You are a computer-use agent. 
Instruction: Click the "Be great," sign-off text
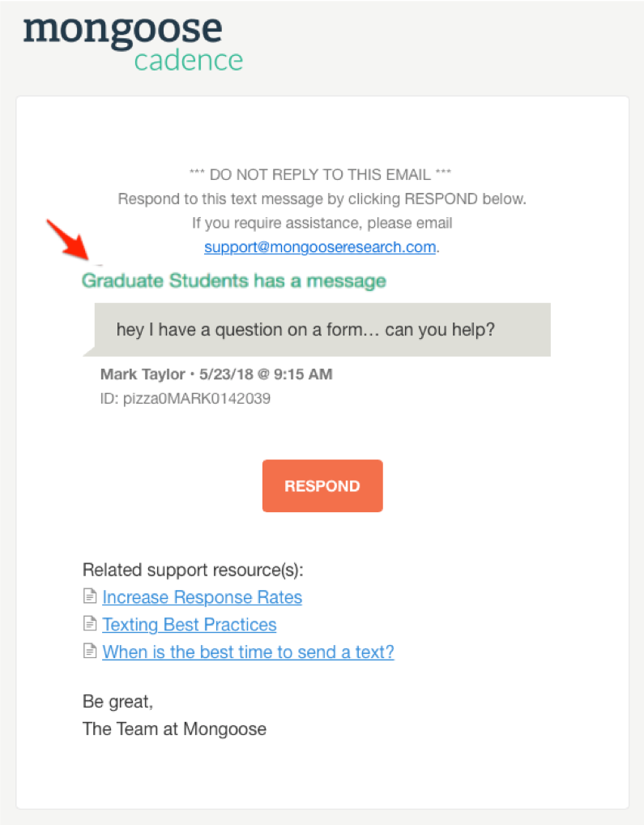(117, 701)
